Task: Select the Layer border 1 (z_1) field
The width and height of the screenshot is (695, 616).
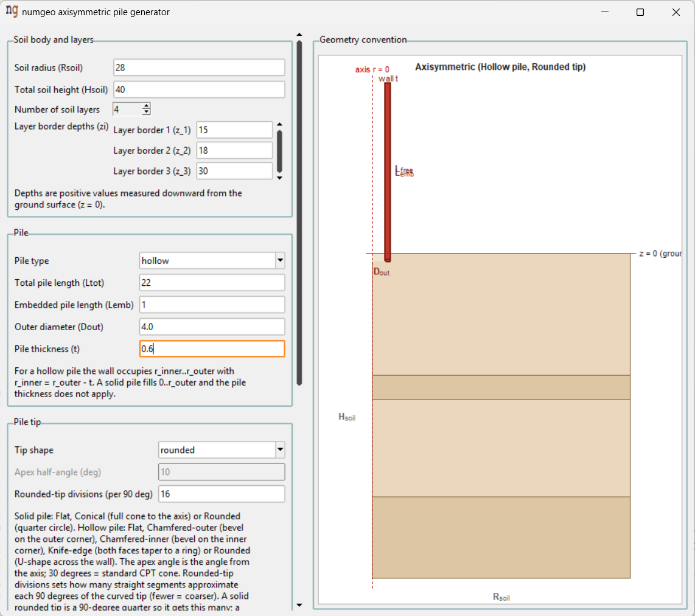Action: pos(234,130)
